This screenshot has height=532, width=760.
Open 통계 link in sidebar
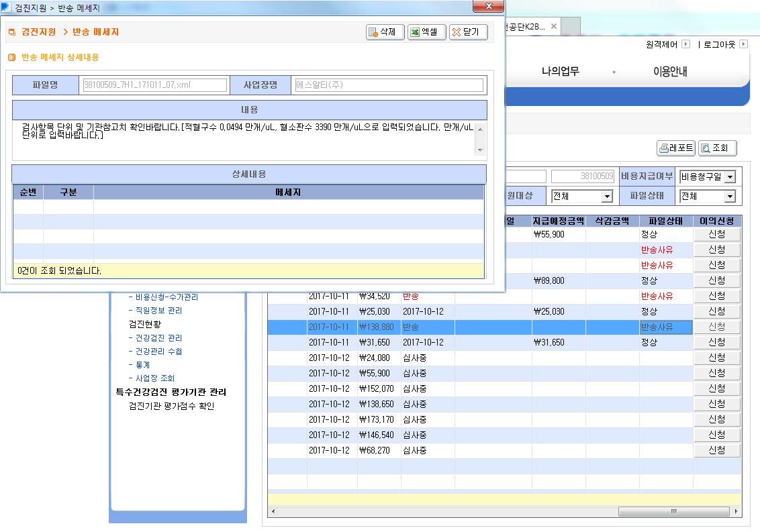[142, 365]
